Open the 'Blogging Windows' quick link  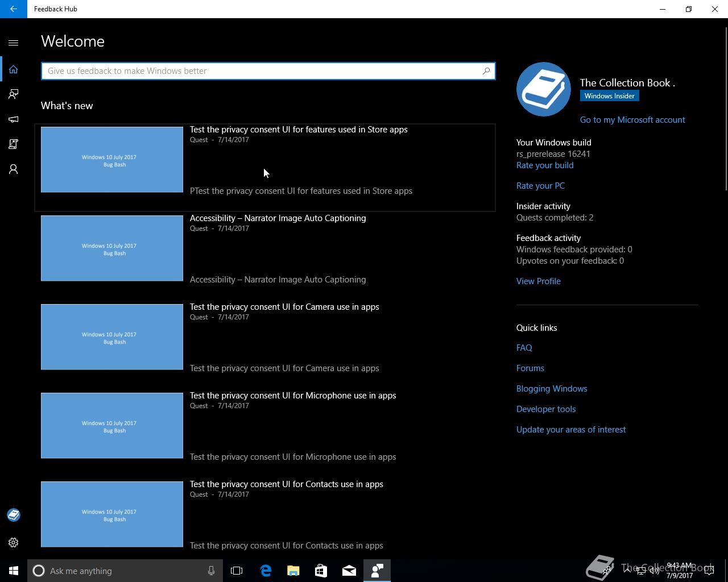552,389
